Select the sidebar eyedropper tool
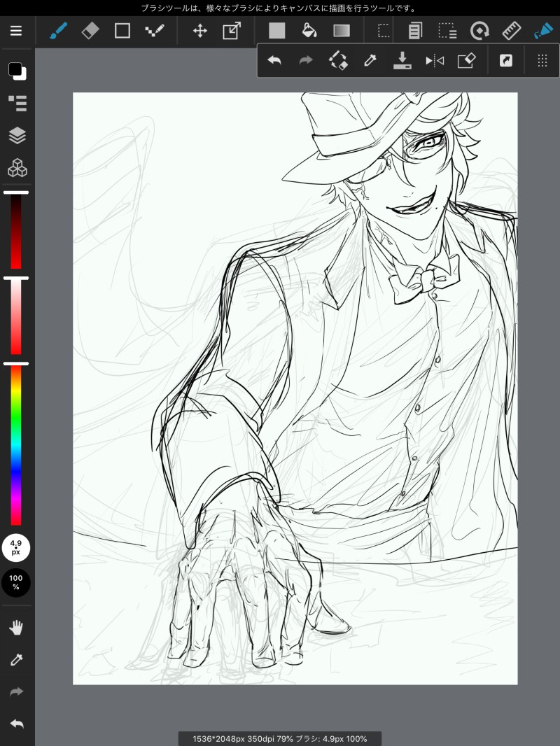The width and height of the screenshot is (560, 746). tap(16, 659)
